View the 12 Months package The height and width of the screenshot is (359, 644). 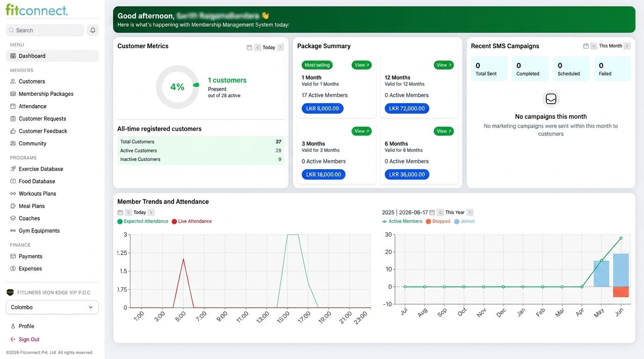(444, 65)
